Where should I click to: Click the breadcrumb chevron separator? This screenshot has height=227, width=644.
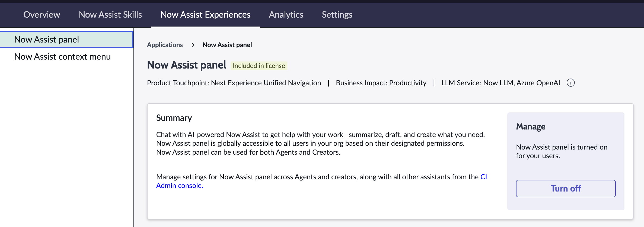[x=193, y=45]
